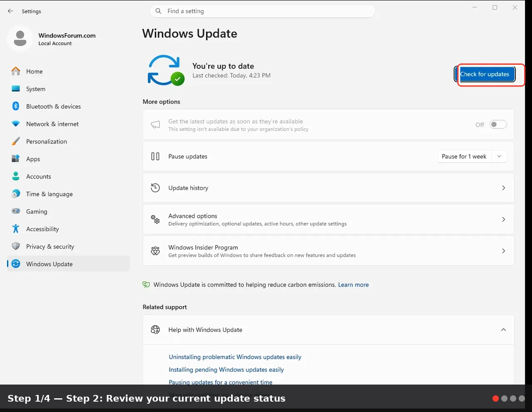The height and width of the screenshot is (412, 532).
Task: Click the user account avatar
Action: point(20,39)
